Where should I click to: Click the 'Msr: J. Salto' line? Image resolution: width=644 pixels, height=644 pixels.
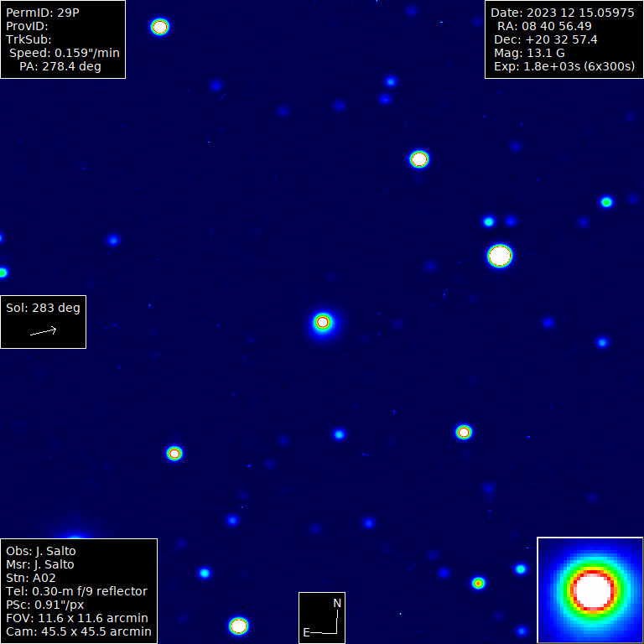pos(40,564)
